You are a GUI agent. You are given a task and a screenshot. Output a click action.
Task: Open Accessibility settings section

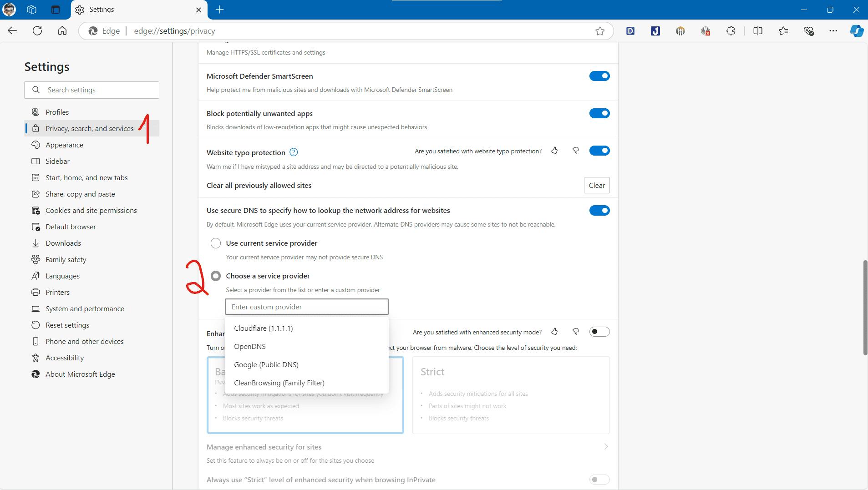click(x=91, y=358)
